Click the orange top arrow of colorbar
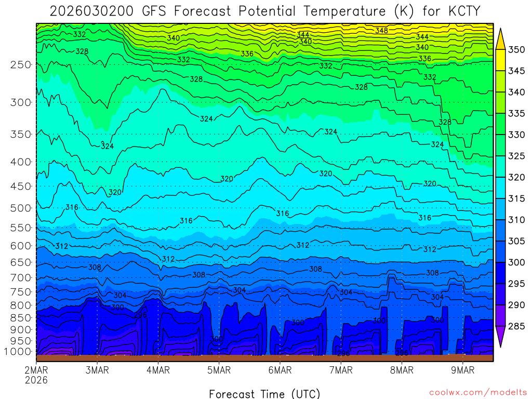This screenshot has height=399, width=532. (x=500, y=40)
